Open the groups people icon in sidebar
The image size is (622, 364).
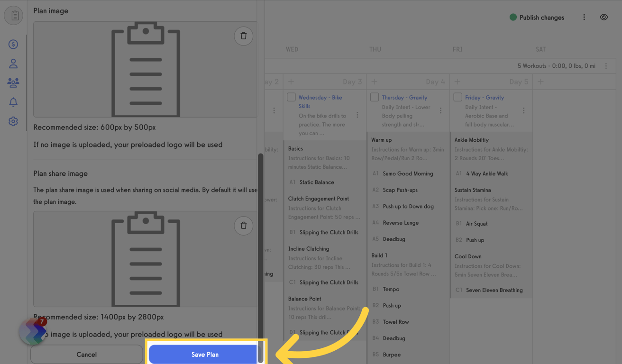[13, 82]
